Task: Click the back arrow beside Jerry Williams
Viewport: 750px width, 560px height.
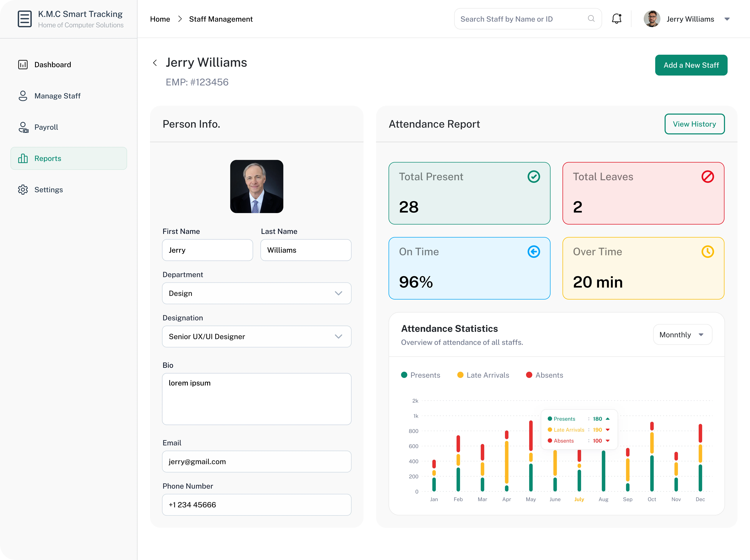Action: pos(155,63)
